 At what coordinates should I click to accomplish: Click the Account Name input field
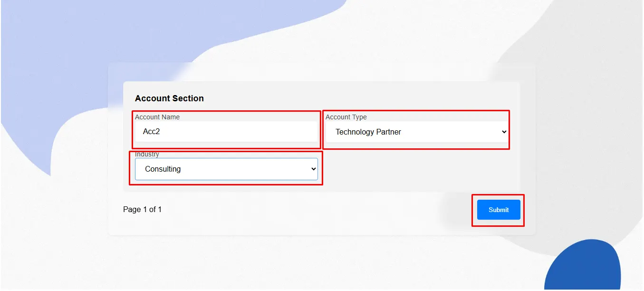coord(226,132)
